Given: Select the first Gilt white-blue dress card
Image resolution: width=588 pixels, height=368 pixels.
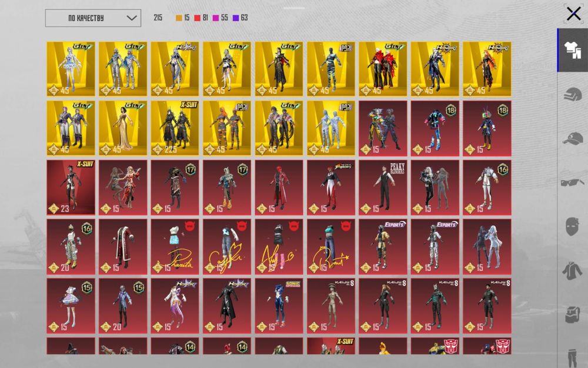Looking at the screenshot, I should click(71, 69).
